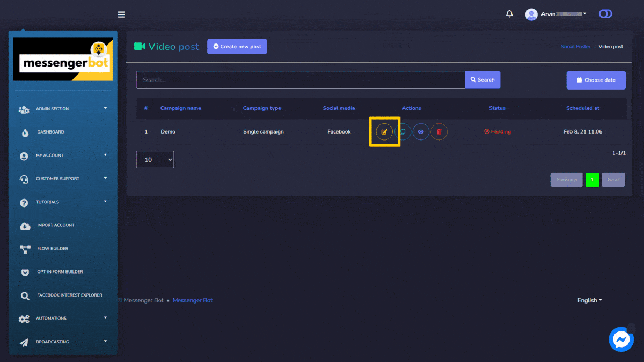Click the Video post breadcrumb
The width and height of the screenshot is (644, 362).
coord(611,47)
